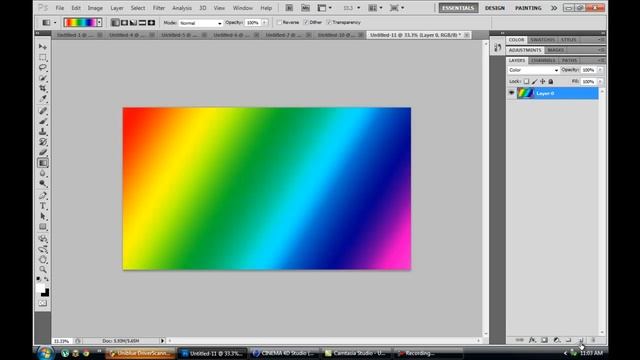The image size is (640, 360).
Task: Open the Filter menu
Action: [159, 8]
